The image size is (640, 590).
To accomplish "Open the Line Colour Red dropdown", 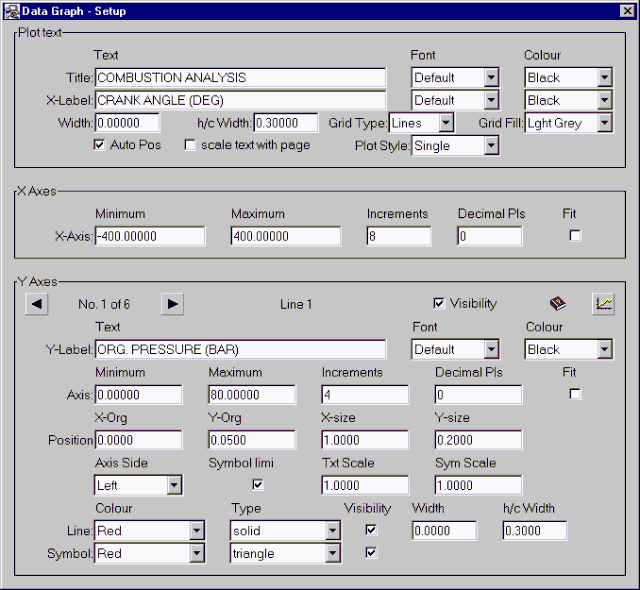I will [x=197, y=530].
